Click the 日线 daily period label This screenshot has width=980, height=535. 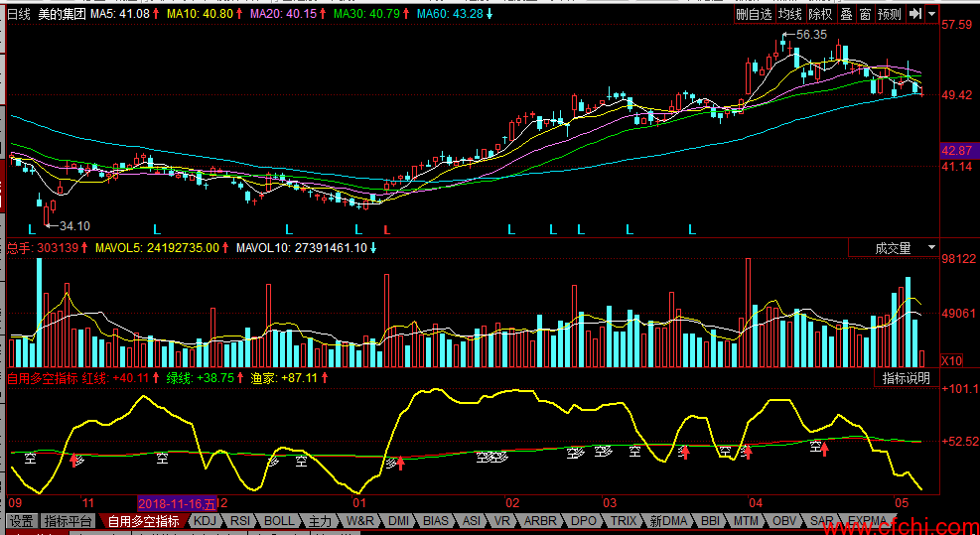[19, 14]
